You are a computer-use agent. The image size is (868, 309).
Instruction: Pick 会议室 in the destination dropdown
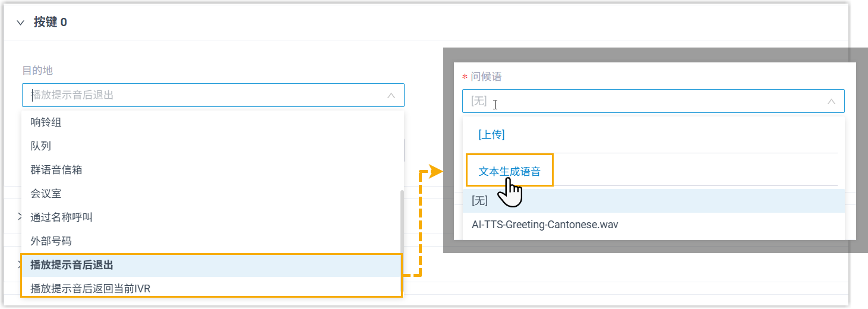(x=46, y=194)
